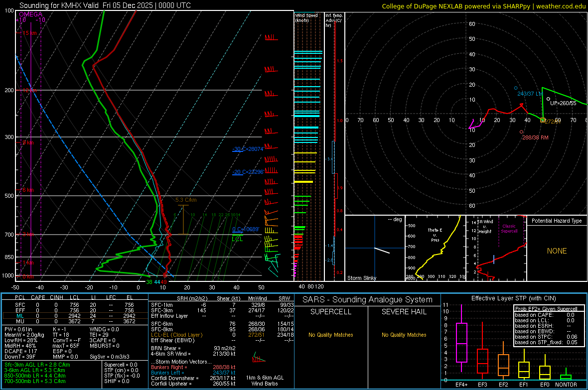Click the CINH column header
The width and height of the screenshot is (588, 390).
(57, 297)
